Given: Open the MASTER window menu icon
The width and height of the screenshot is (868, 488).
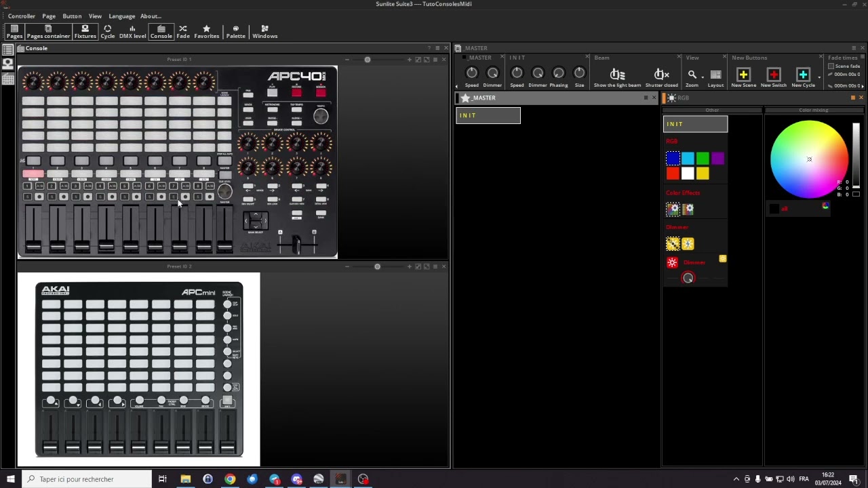Looking at the screenshot, I should click(x=854, y=48).
